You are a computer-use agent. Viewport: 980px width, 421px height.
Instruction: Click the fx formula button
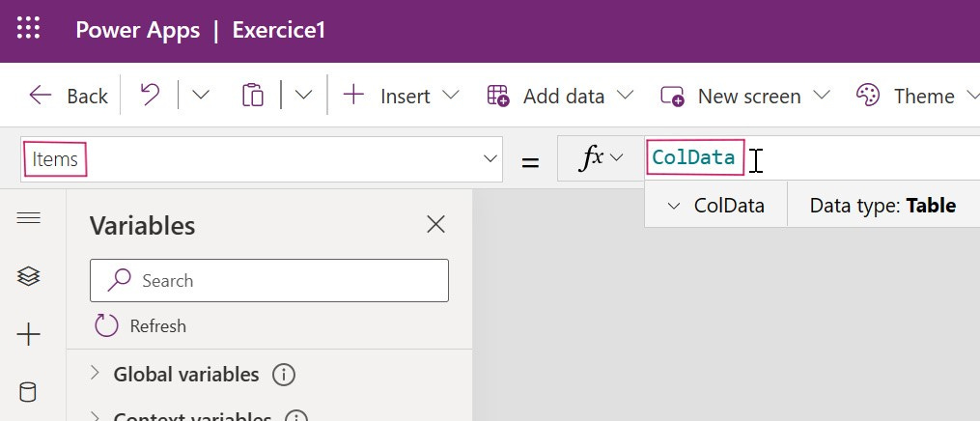pyautogui.click(x=602, y=158)
